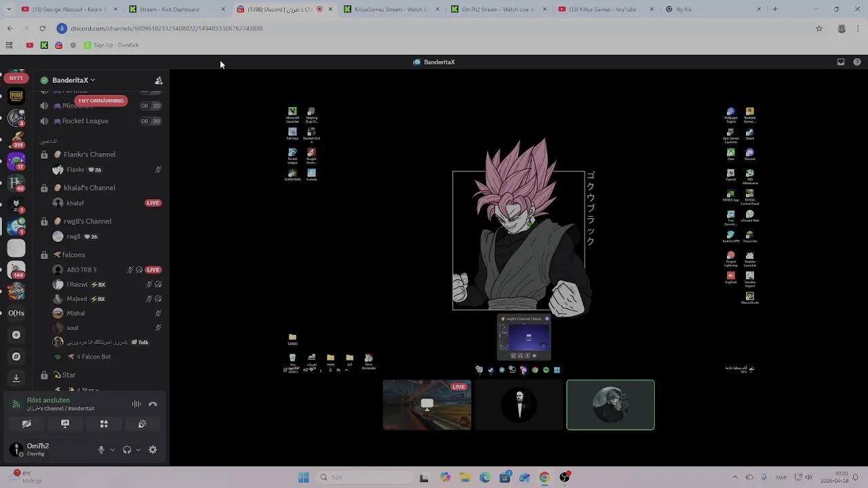Select user Mishal in falcons channel

click(x=108, y=313)
